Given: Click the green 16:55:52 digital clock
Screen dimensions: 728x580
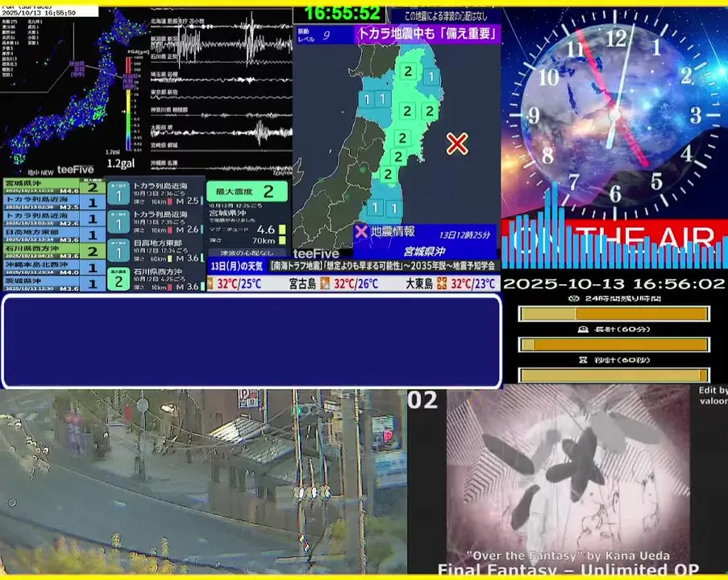Looking at the screenshot, I should tap(342, 13).
